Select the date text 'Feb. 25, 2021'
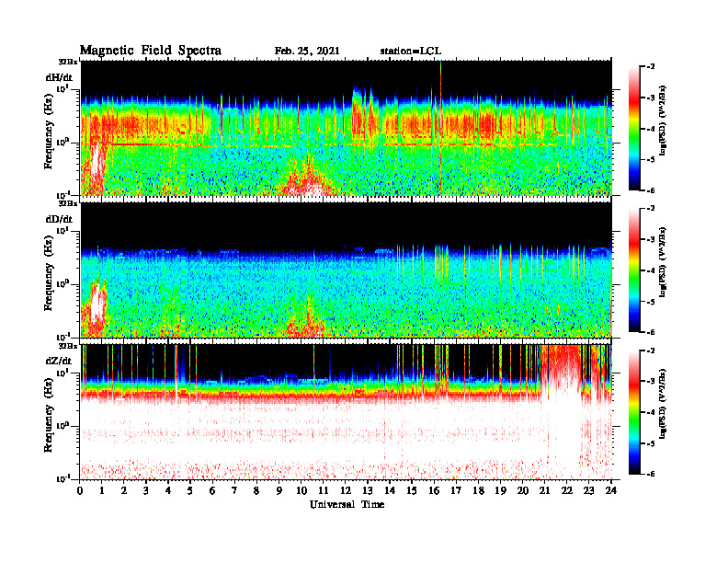728x563 pixels. (x=307, y=51)
